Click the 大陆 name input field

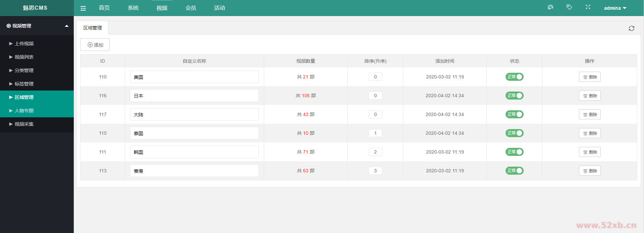pos(194,114)
